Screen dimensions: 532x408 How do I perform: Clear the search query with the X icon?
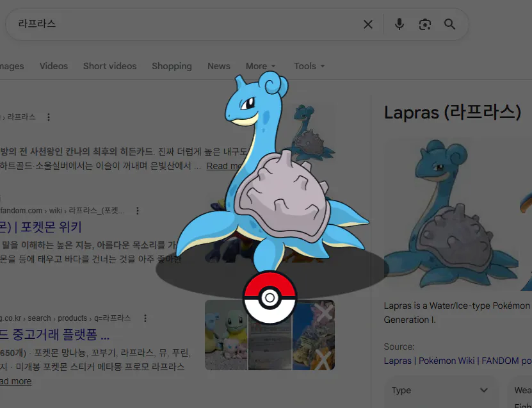coord(368,24)
